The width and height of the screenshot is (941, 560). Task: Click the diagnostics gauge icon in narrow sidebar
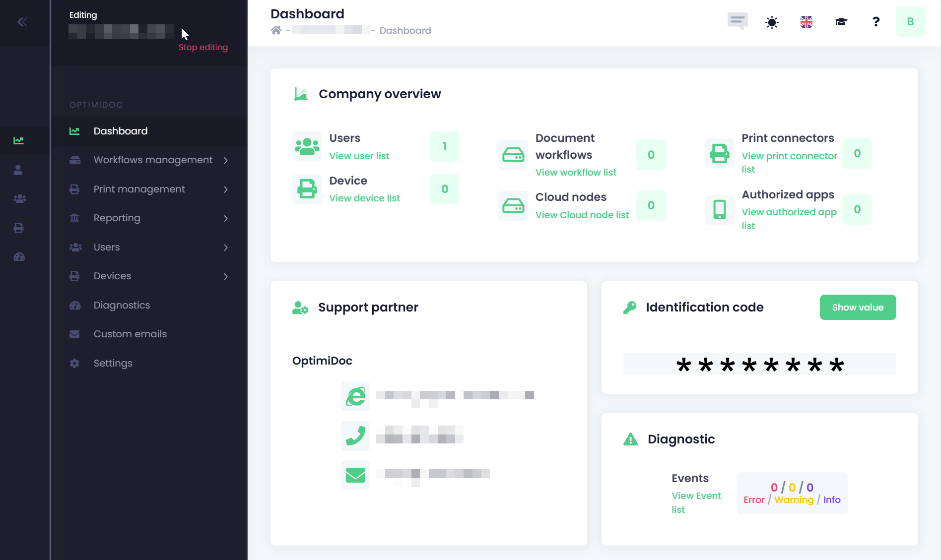(19, 257)
